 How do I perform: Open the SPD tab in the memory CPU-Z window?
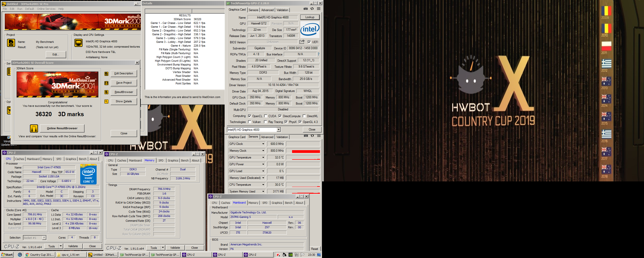(x=161, y=160)
